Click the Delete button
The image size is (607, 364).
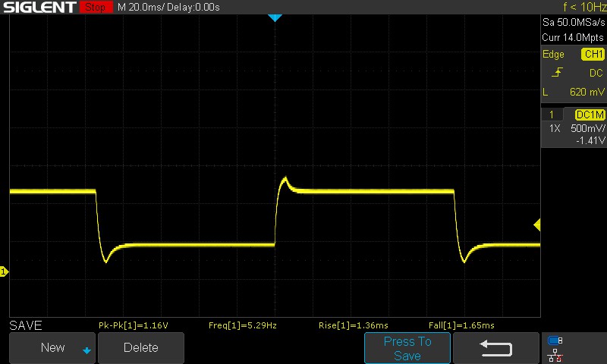coord(141,347)
